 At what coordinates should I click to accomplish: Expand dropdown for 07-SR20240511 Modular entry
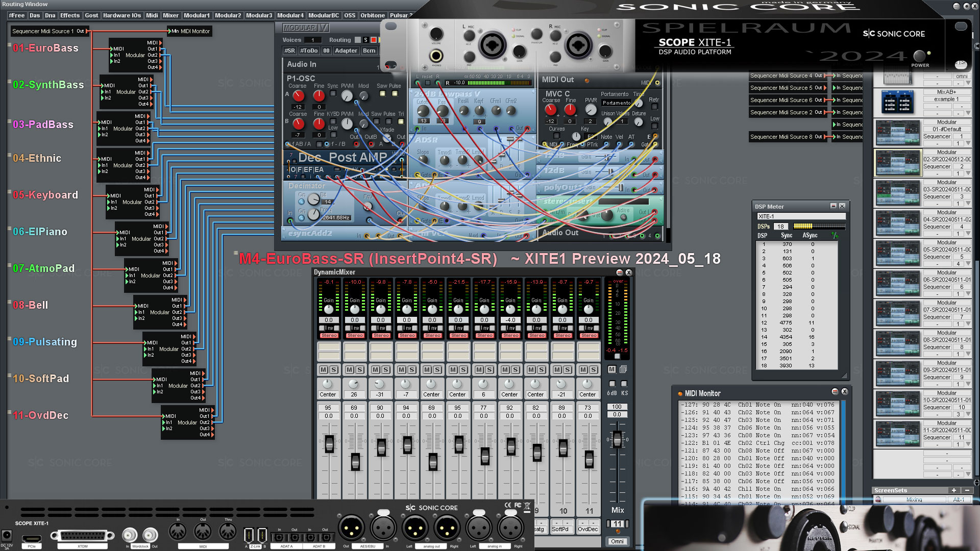[968, 324]
